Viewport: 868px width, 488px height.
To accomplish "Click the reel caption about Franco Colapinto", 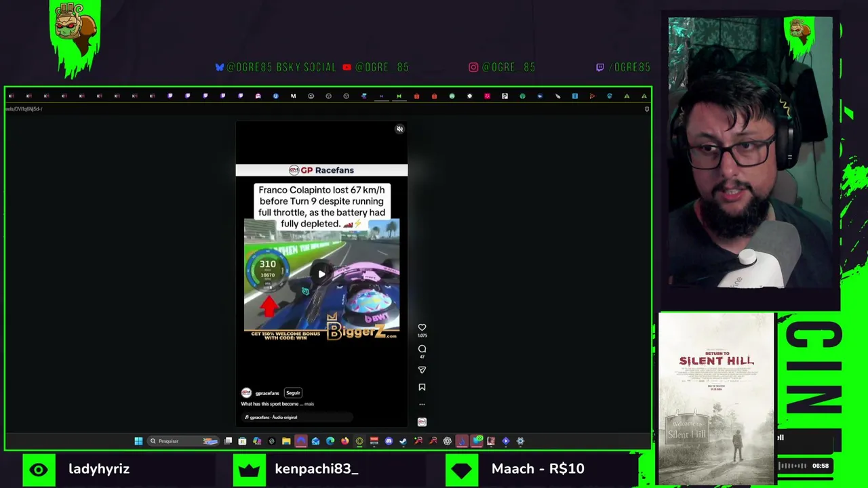I will coord(321,207).
